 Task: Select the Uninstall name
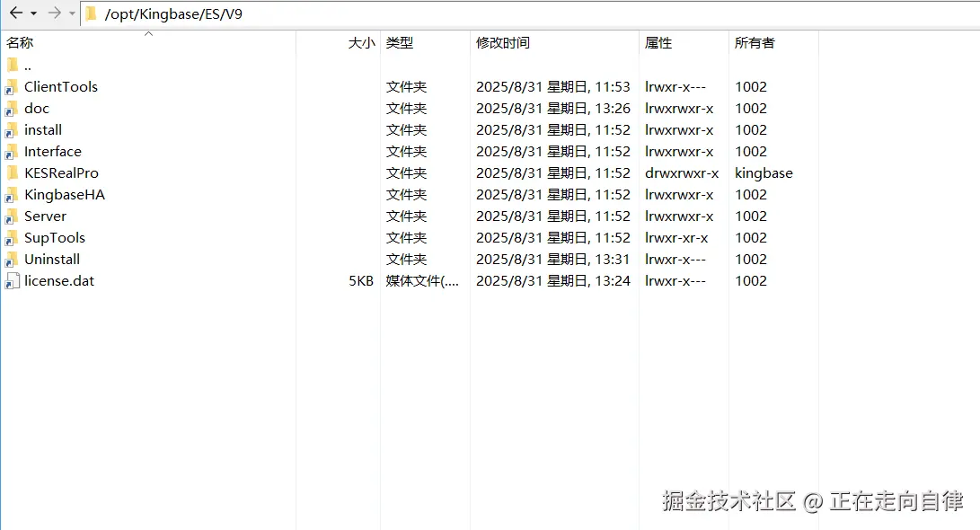pos(52,260)
